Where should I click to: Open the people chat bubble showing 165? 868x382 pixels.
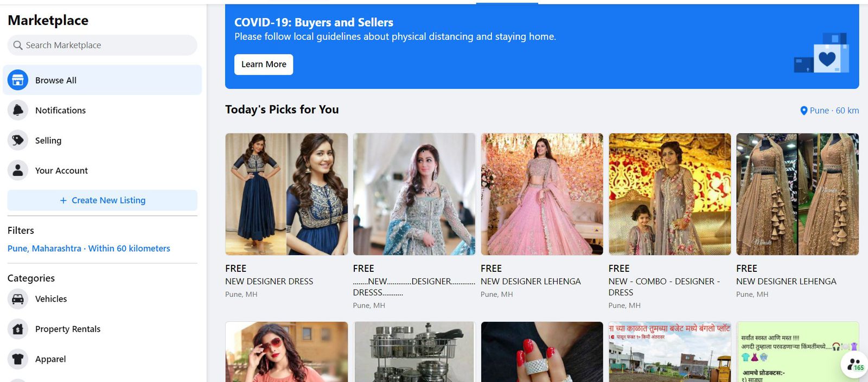coord(854,365)
